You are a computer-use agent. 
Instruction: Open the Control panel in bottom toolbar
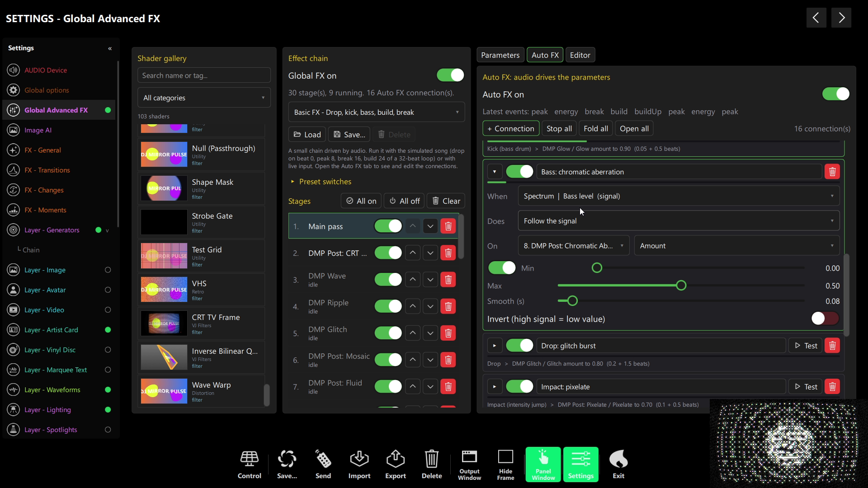[249, 465]
